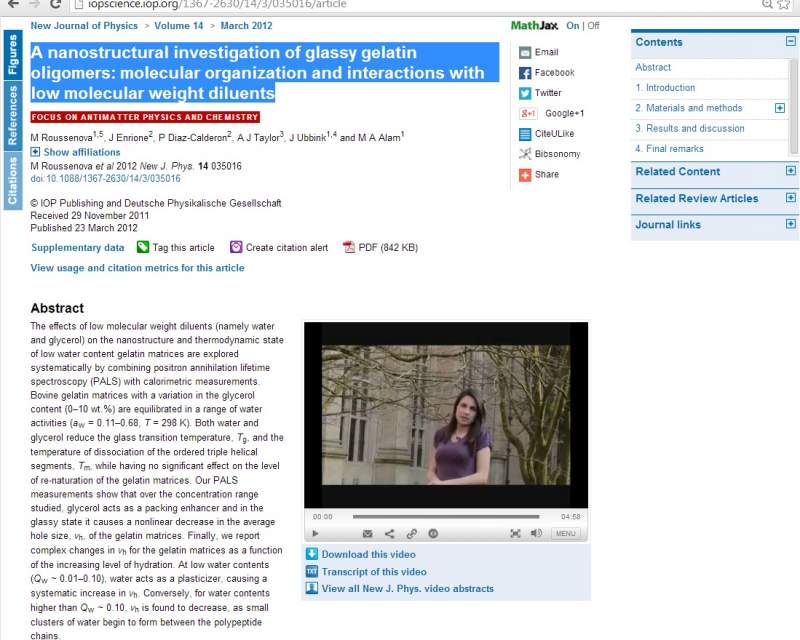This screenshot has width=800, height=640.
Task: Click the Email share icon
Action: (x=524, y=53)
